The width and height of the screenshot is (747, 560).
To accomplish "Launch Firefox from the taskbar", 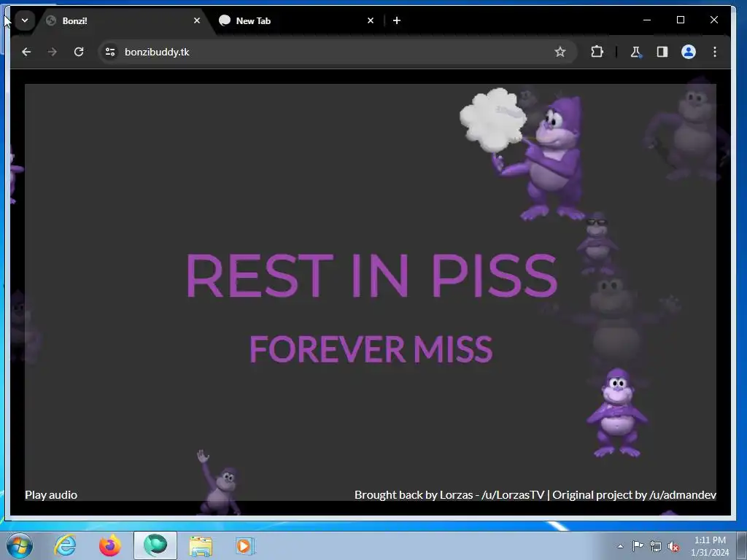I will click(x=110, y=545).
